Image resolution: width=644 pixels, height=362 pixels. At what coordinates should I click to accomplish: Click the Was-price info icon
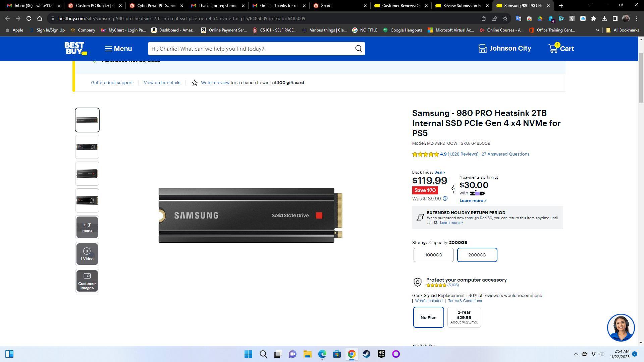[445, 199]
